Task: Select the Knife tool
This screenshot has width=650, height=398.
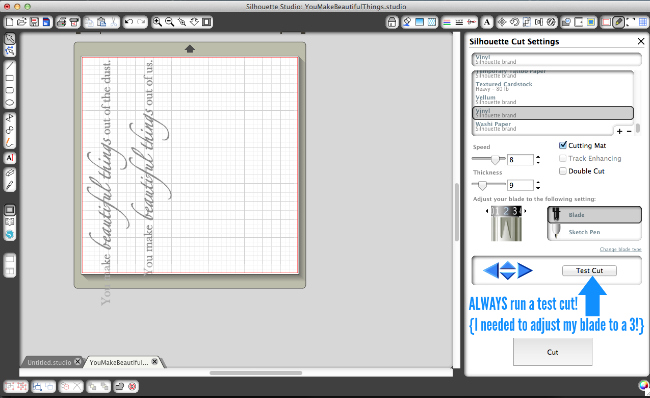Action: point(10,185)
